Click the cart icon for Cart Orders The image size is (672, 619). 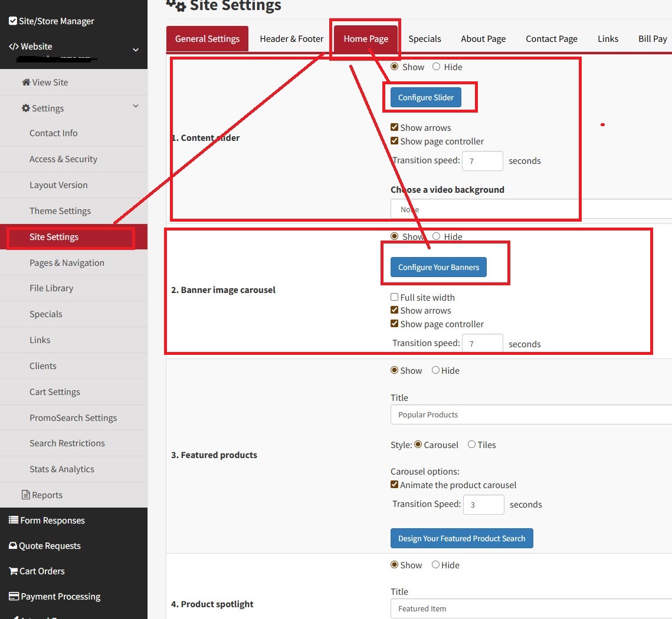pyautogui.click(x=13, y=571)
